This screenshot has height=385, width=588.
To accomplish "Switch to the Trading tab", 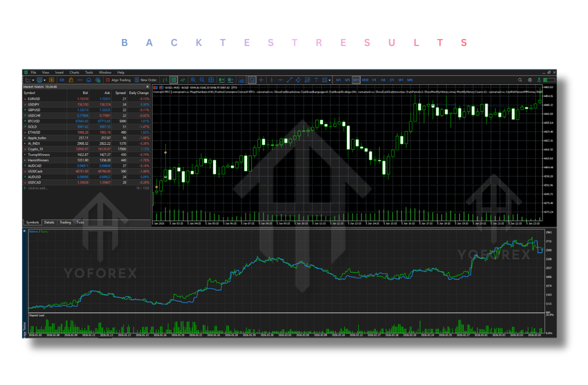I will (x=65, y=222).
